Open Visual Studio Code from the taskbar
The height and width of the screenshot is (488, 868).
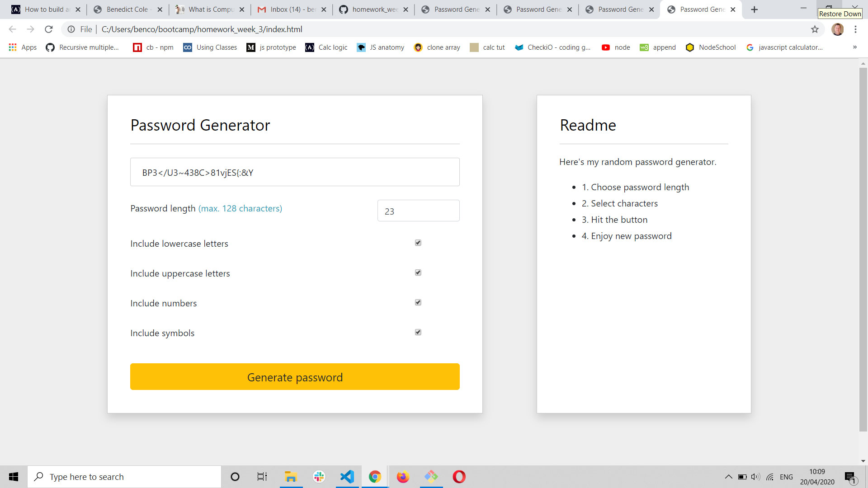coord(347,477)
